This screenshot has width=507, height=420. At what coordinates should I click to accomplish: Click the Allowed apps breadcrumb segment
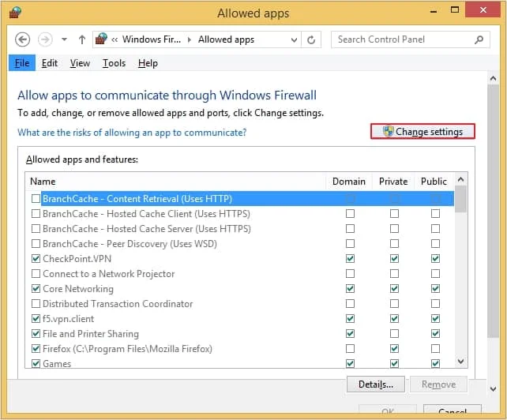[x=226, y=39]
